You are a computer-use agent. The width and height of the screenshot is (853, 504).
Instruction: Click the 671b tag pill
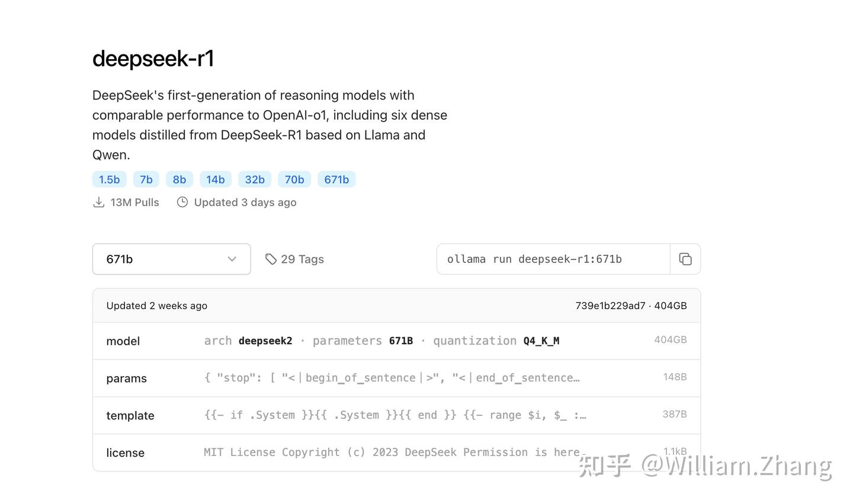336,179
